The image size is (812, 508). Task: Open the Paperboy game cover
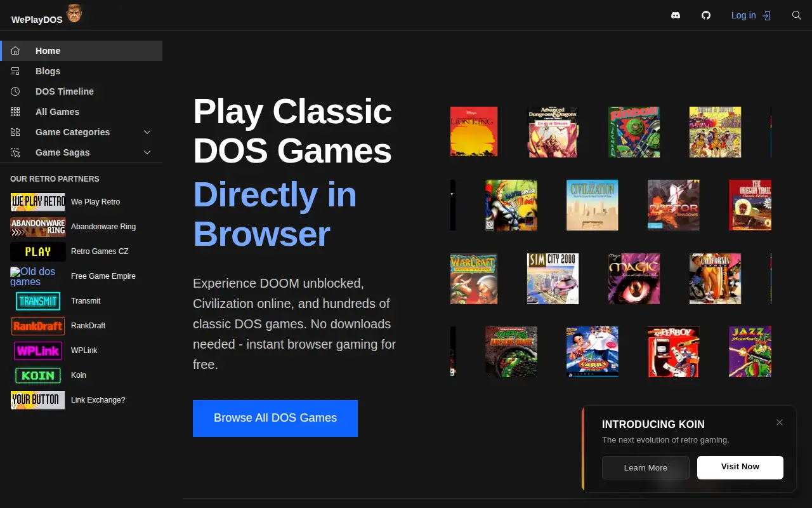[x=674, y=352]
